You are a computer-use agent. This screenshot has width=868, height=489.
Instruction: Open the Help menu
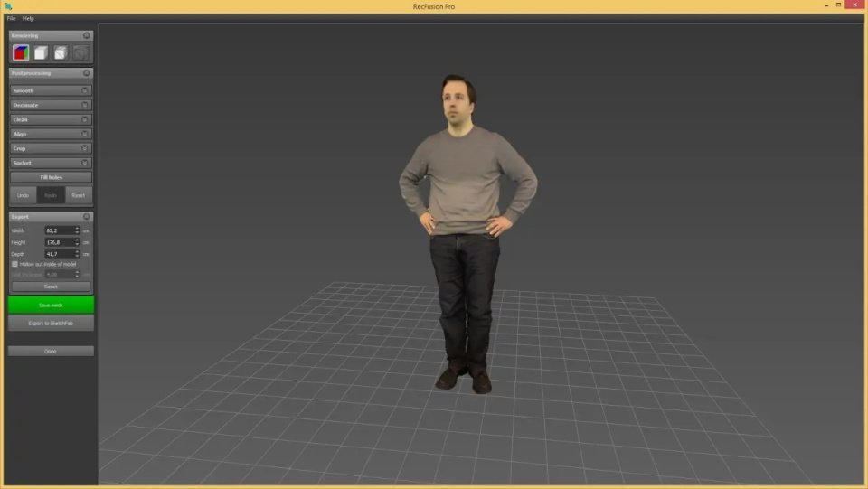click(28, 18)
